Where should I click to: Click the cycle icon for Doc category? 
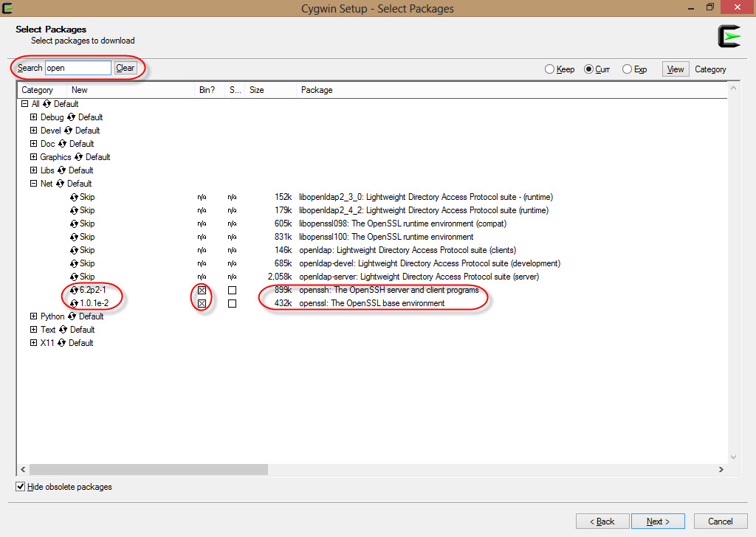point(62,144)
